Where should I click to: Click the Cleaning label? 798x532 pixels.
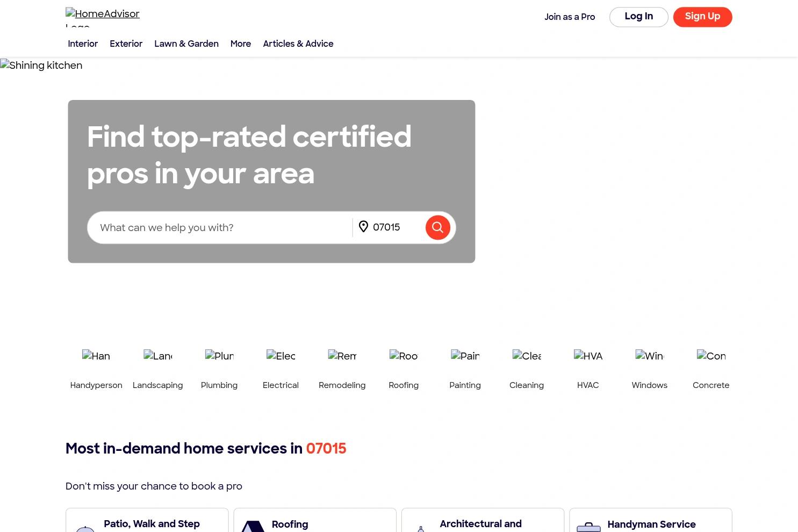[x=527, y=385]
